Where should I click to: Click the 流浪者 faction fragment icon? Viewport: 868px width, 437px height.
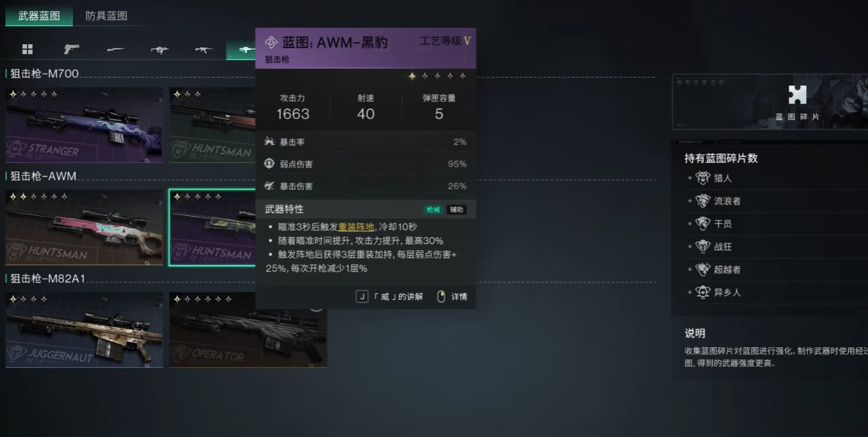[x=703, y=201]
